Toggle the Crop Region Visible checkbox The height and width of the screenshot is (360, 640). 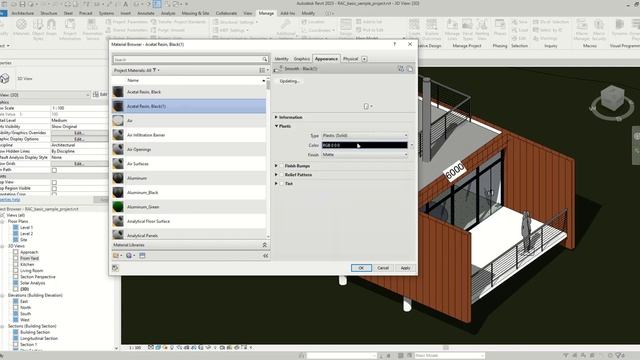pyautogui.click(x=54, y=189)
